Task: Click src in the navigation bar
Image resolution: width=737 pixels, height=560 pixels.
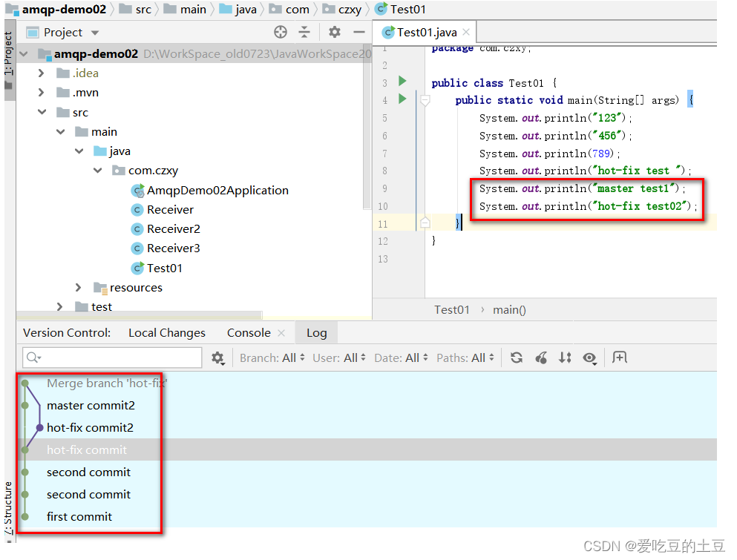Action: [143, 10]
